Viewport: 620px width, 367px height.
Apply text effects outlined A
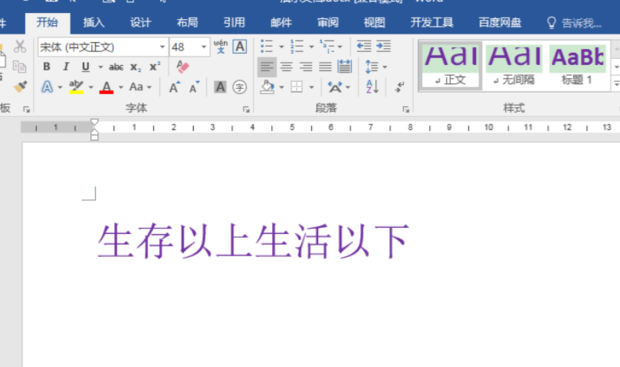47,87
